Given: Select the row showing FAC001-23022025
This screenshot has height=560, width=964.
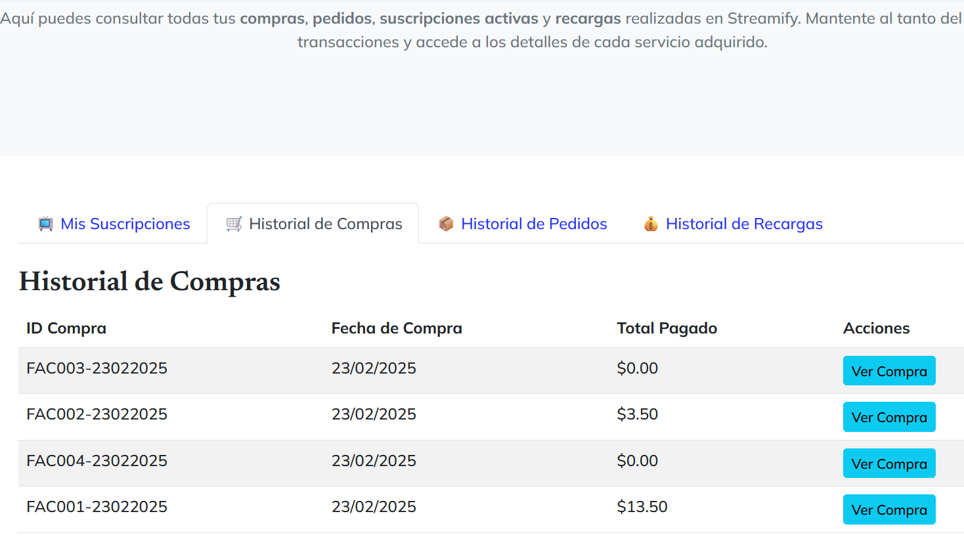Looking at the screenshot, I should click(97, 506).
